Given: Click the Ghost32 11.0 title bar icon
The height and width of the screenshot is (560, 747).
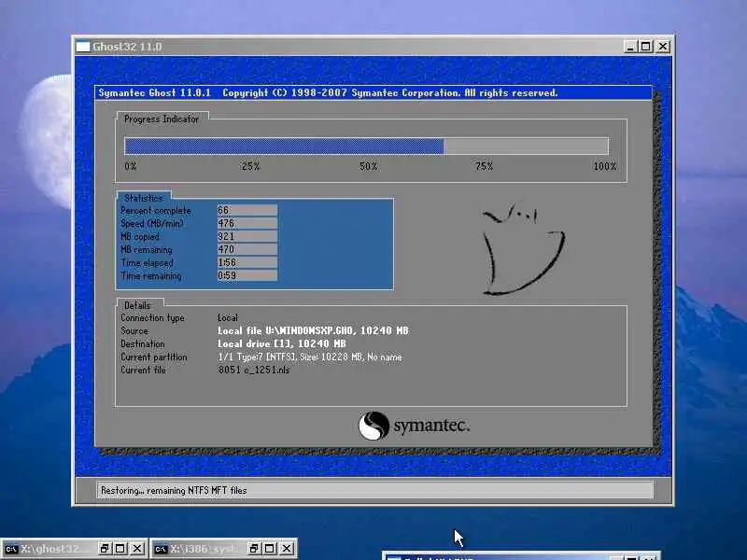Looking at the screenshot, I should [83, 47].
